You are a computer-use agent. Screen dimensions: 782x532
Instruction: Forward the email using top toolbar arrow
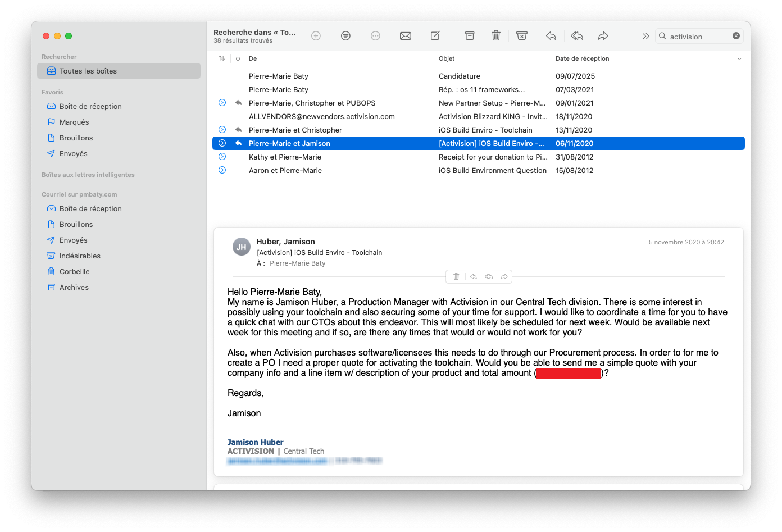pos(603,36)
